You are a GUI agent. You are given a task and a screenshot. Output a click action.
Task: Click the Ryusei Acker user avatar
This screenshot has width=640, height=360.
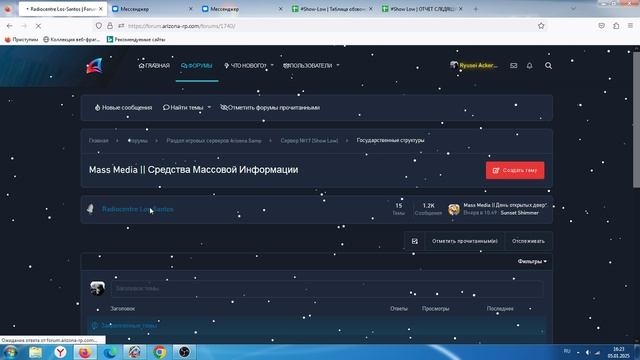453,65
